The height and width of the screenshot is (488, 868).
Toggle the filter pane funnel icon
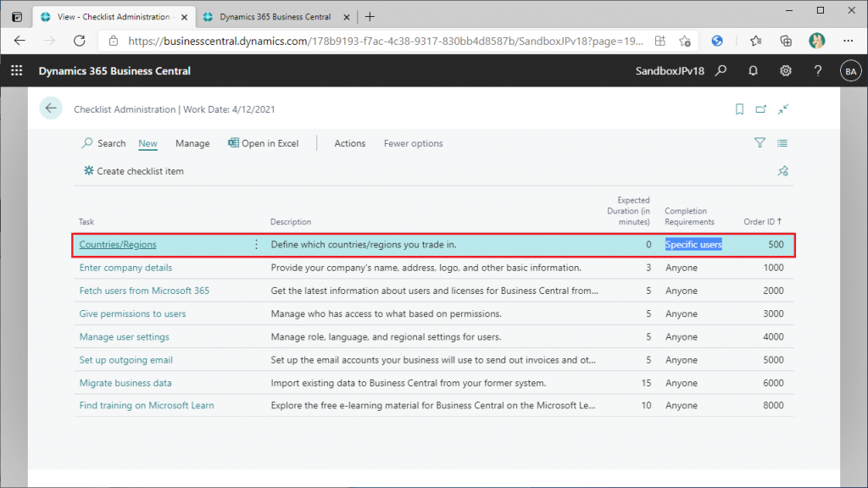[x=759, y=142]
